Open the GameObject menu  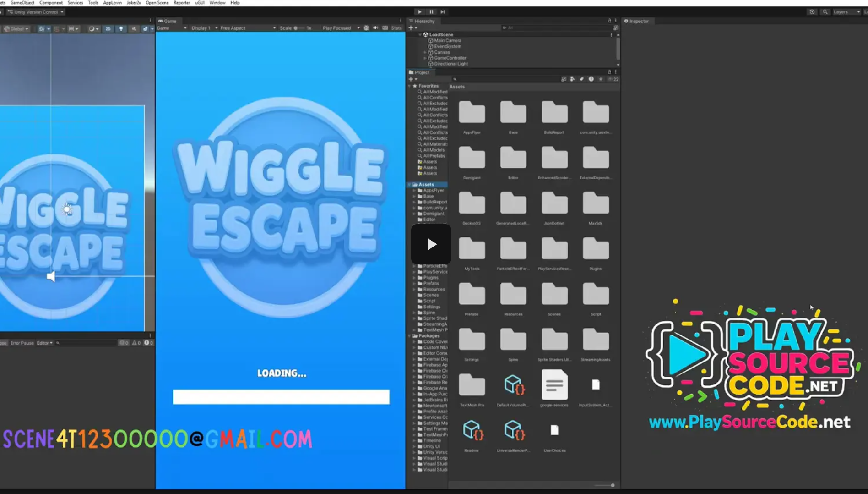pos(22,3)
